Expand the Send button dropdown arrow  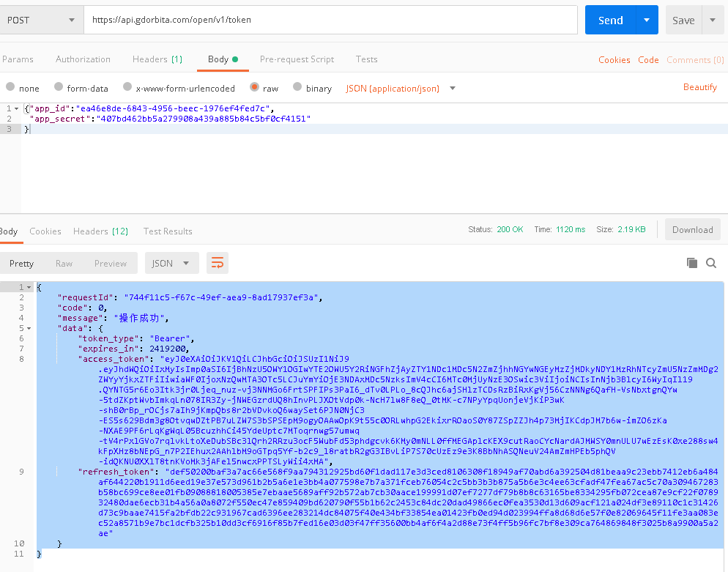tap(646, 20)
